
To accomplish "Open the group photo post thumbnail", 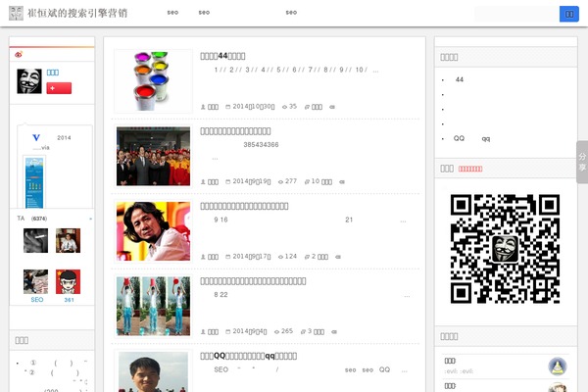I will (x=154, y=156).
